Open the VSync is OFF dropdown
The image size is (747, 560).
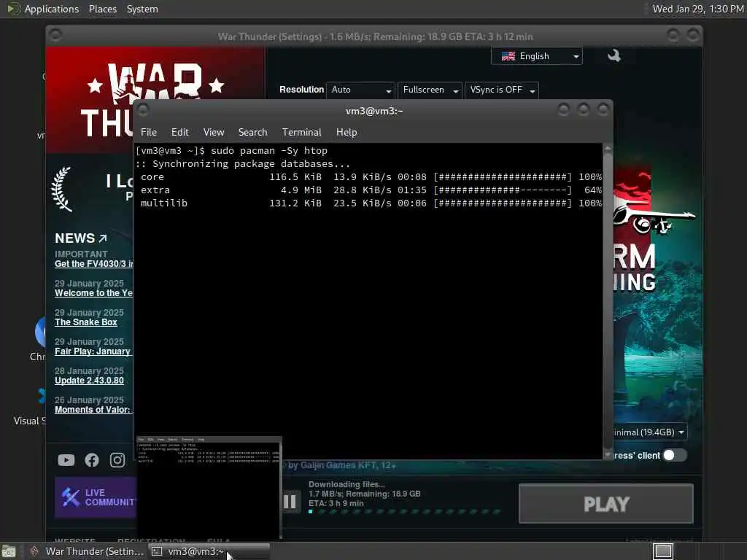pyautogui.click(x=502, y=90)
